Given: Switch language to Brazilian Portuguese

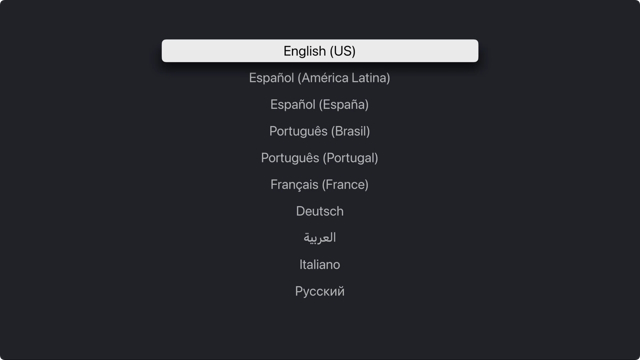Looking at the screenshot, I should [x=320, y=131].
